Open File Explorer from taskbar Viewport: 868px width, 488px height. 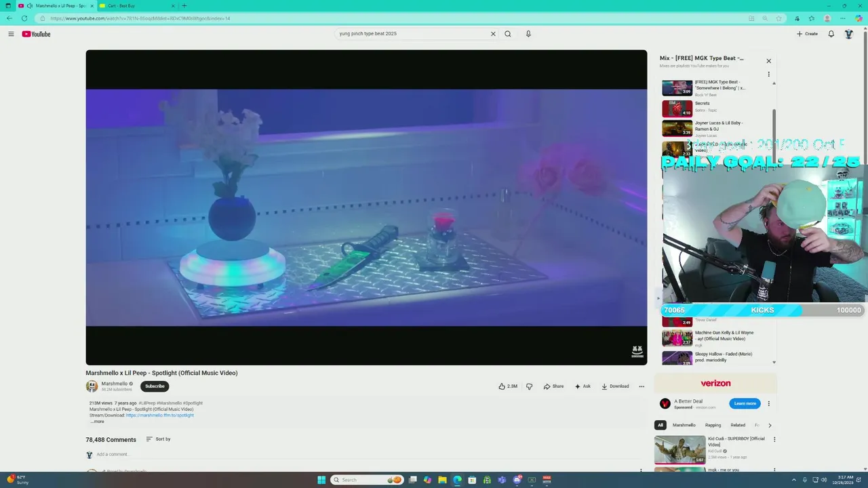click(x=442, y=480)
